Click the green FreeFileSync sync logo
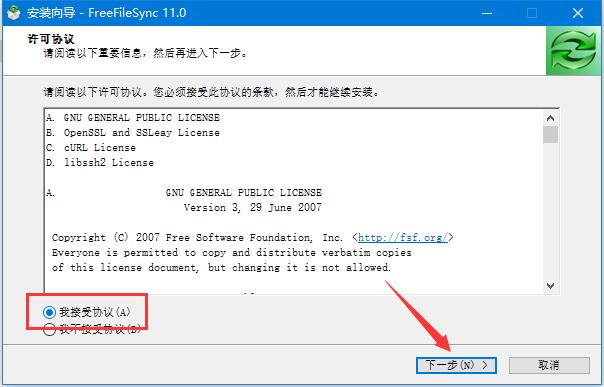 click(573, 51)
